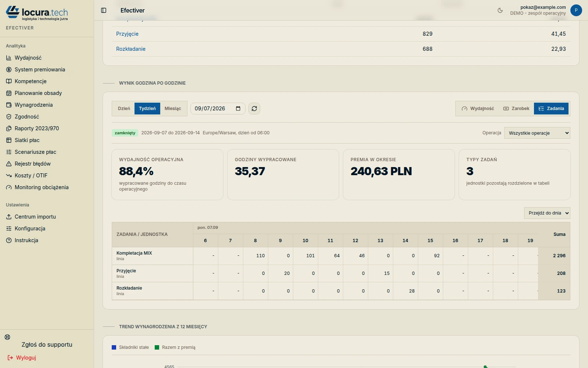The image size is (588, 368).
Task: Expand the Wszystkie operacje dropdown
Action: tap(537, 133)
